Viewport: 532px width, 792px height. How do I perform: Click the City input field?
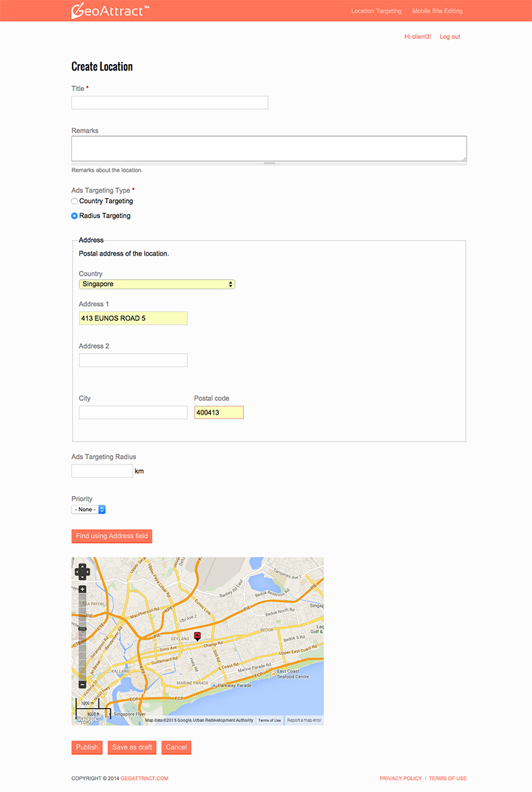(133, 412)
